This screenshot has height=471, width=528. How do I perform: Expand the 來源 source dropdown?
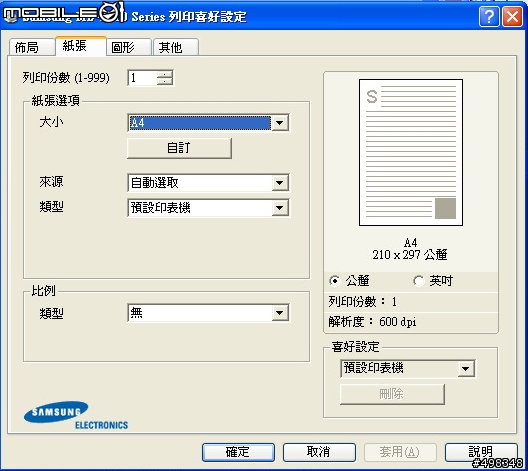[208, 183]
